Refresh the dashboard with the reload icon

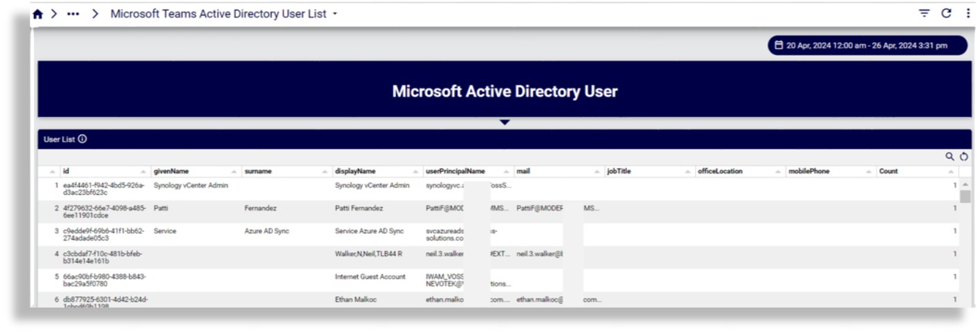pyautogui.click(x=947, y=13)
